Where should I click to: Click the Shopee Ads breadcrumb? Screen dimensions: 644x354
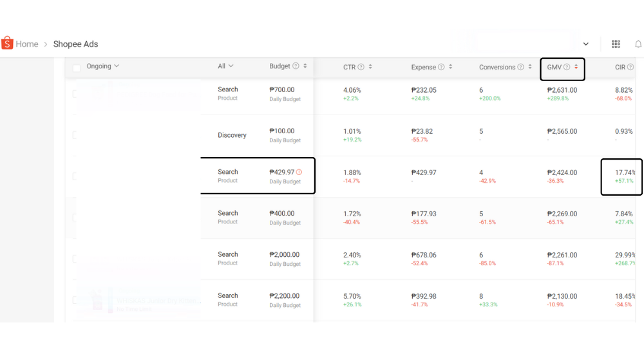pyautogui.click(x=75, y=44)
